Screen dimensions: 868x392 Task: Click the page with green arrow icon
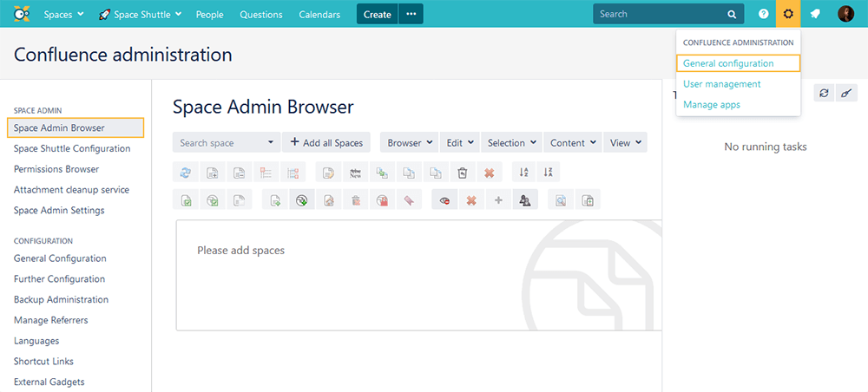275,199
